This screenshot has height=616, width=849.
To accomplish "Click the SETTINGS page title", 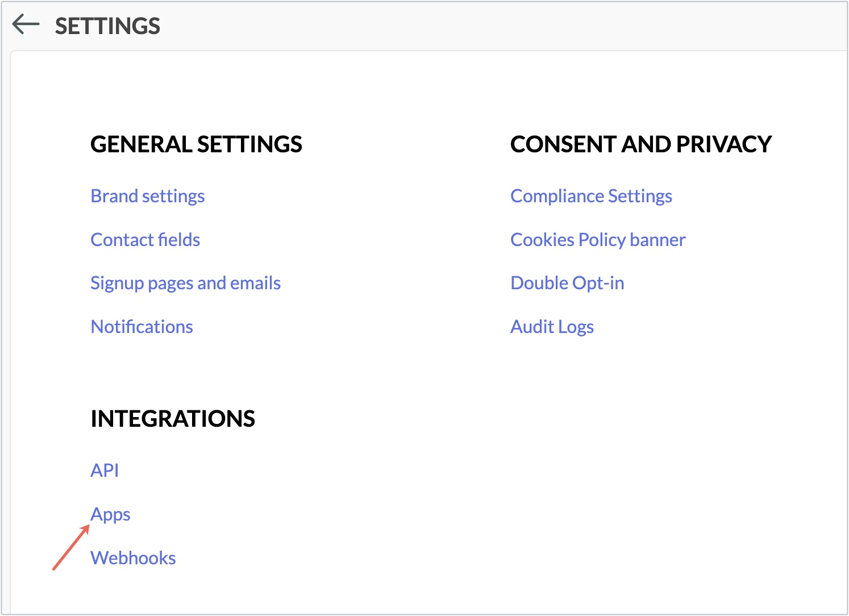I will tap(108, 24).
